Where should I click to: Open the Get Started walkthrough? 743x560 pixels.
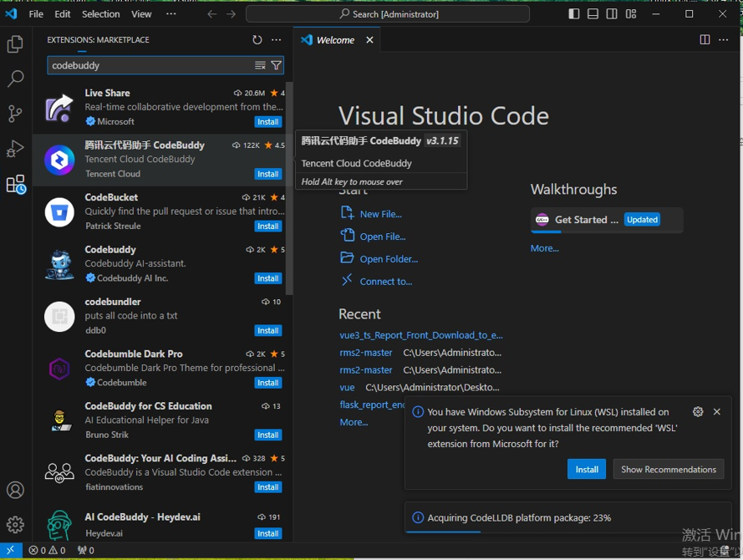pyautogui.click(x=607, y=220)
